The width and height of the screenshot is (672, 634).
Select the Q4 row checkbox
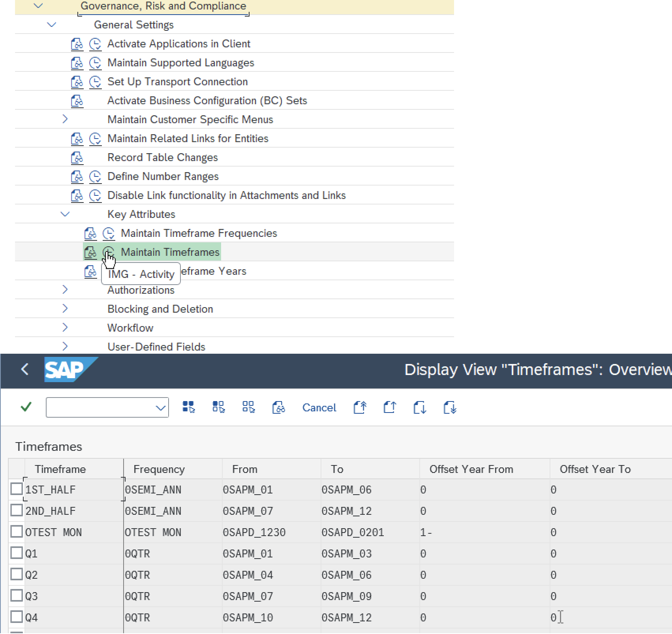tap(17, 617)
